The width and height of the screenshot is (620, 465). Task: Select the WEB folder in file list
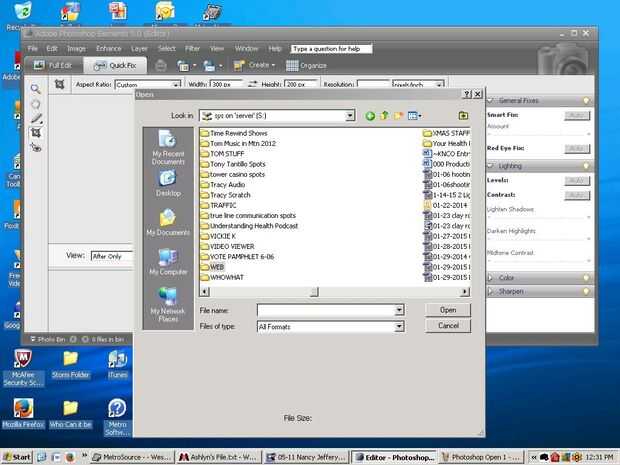pos(212,267)
